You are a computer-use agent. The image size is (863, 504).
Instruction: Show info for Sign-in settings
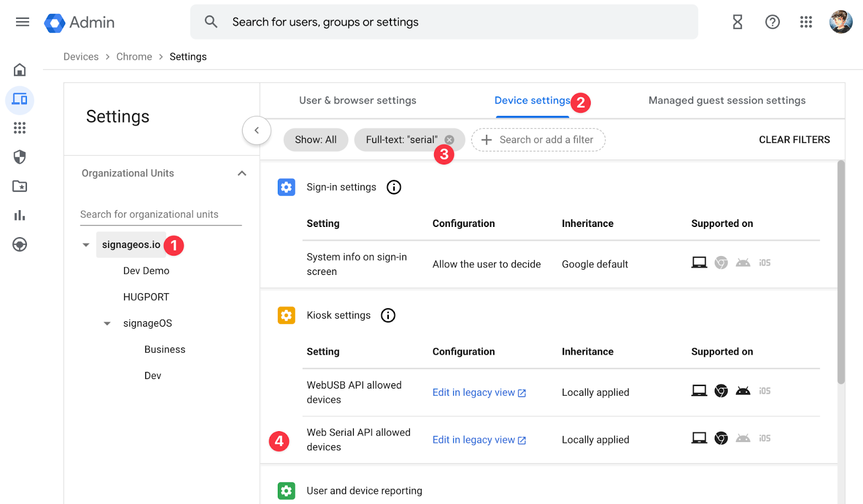394,187
